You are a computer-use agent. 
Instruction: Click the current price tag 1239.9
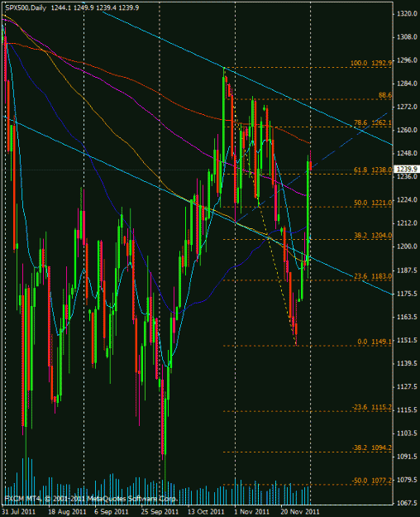point(407,169)
